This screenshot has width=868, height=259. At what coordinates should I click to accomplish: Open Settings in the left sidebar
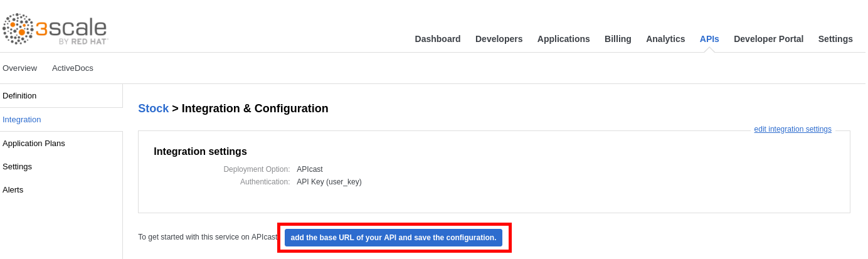tap(18, 166)
